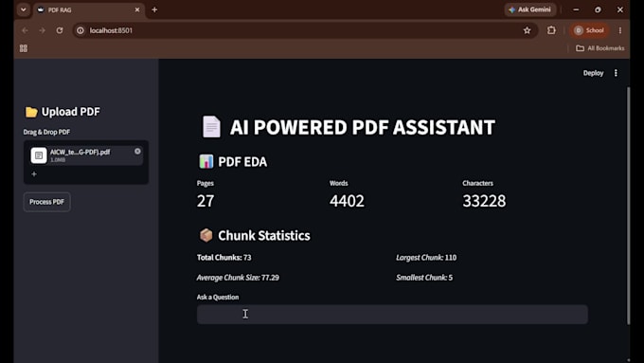Open a new browser tab

pyautogui.click(x=154, y=9)
